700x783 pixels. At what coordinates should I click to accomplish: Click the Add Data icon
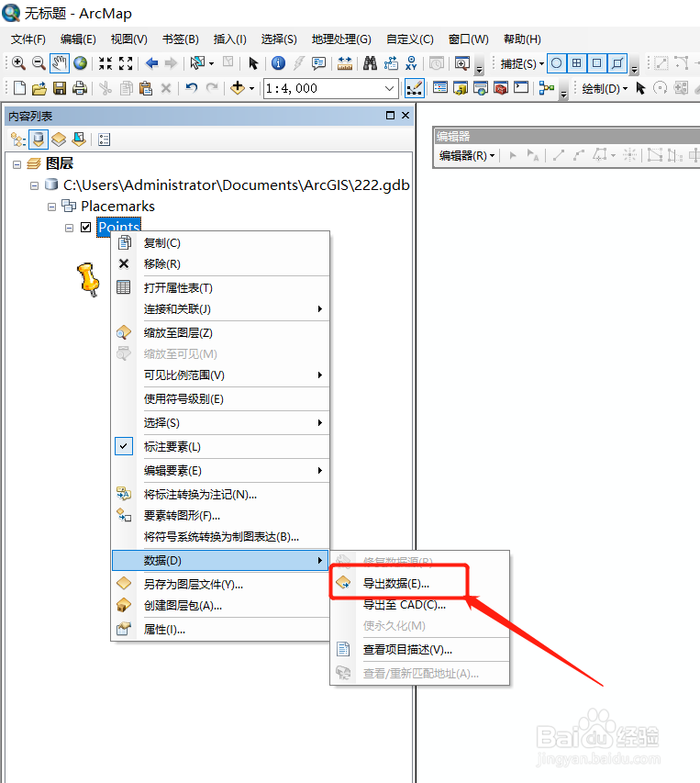238,88
